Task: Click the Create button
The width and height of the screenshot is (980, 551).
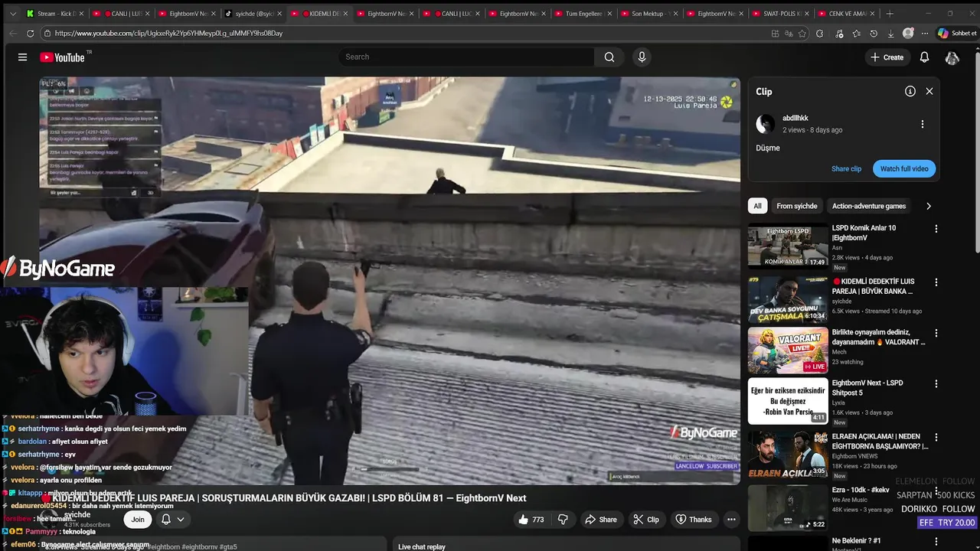Action: (x=887, y=57)
